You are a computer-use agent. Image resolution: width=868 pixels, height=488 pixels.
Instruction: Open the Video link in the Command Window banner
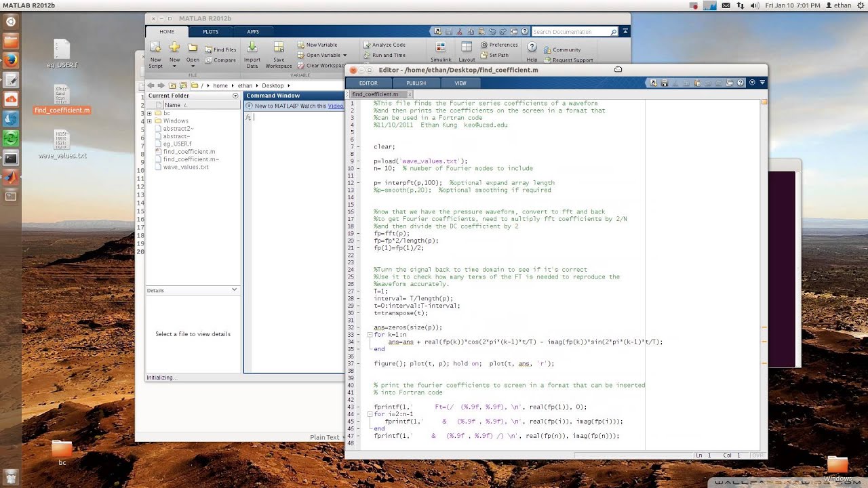[x=336, y=106]
